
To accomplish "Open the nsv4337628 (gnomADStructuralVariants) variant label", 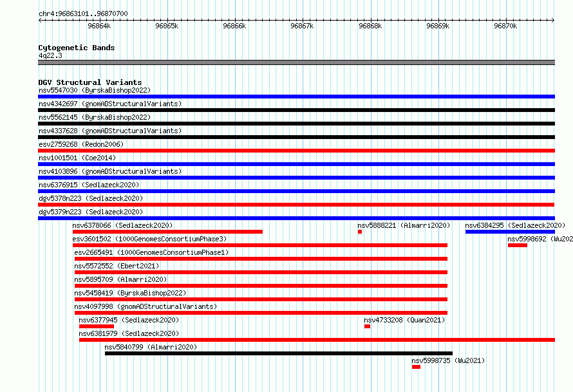I will click(x=110, y=131).
